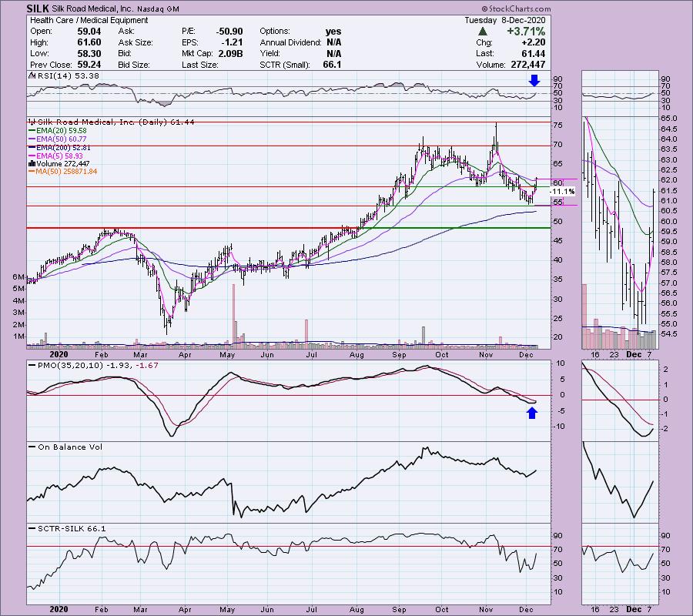Click the small chart icon beside RSI(14)
The image size is (693, 616).
tap(32, 75)
